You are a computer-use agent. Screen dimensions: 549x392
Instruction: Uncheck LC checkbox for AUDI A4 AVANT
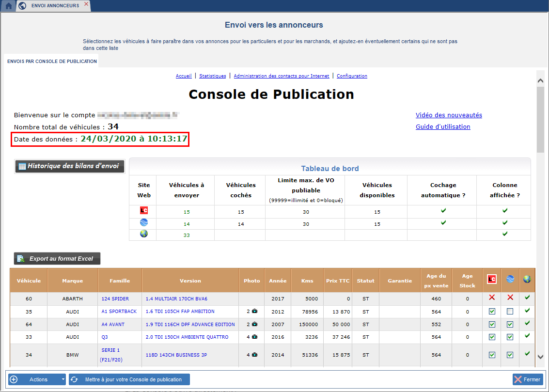click(492, 325)
